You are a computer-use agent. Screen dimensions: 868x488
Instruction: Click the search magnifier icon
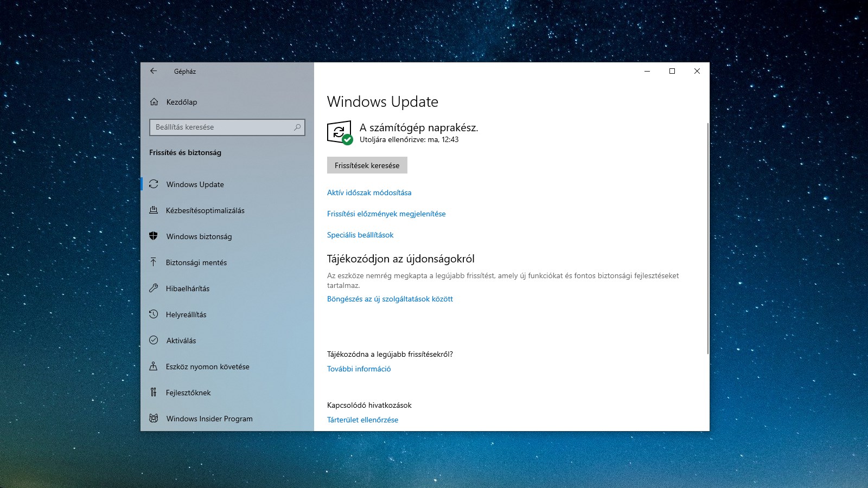297,127
